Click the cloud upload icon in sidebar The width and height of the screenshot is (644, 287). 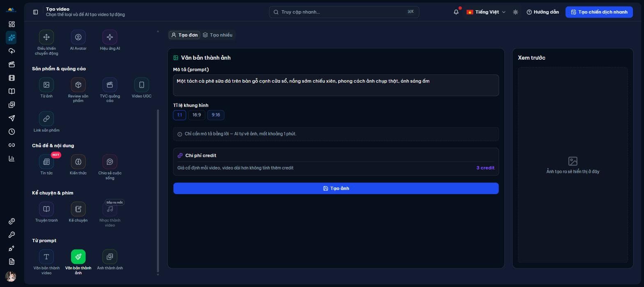coord(11,51)
